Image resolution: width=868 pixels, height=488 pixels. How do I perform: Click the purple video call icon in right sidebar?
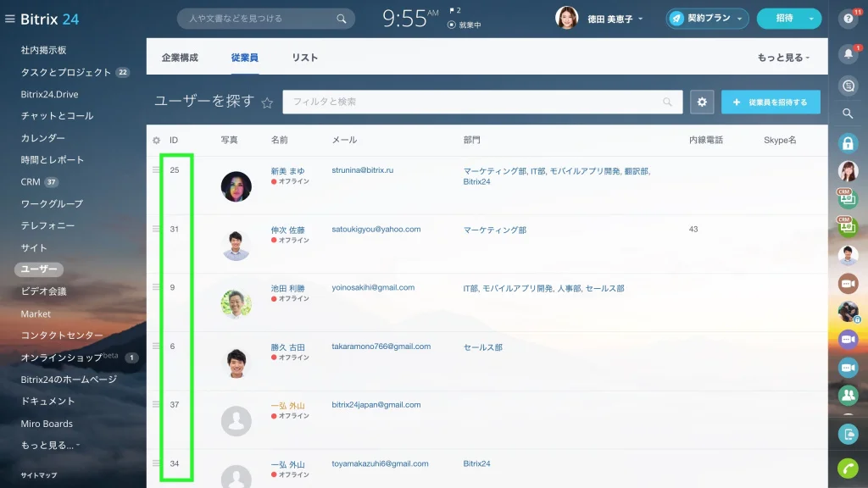coord(848,339)
